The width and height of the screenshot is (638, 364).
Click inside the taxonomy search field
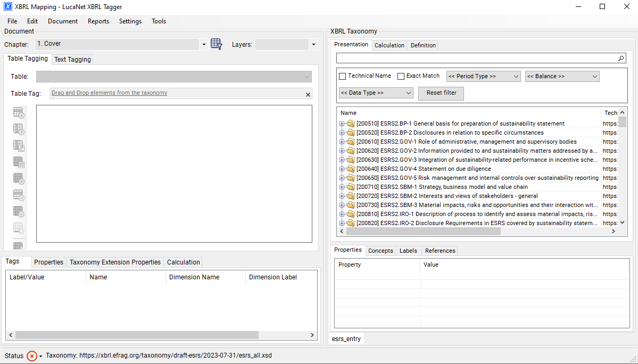[474, 58]
